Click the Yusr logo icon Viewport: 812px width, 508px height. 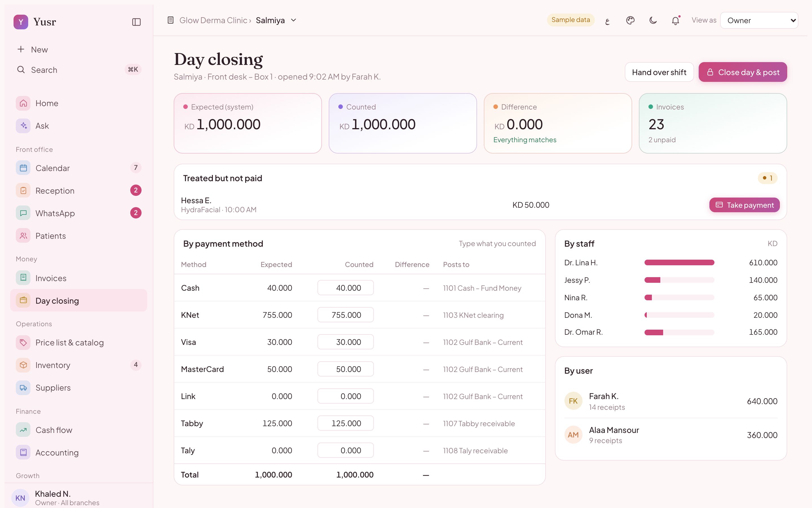(x=21, y=22)
